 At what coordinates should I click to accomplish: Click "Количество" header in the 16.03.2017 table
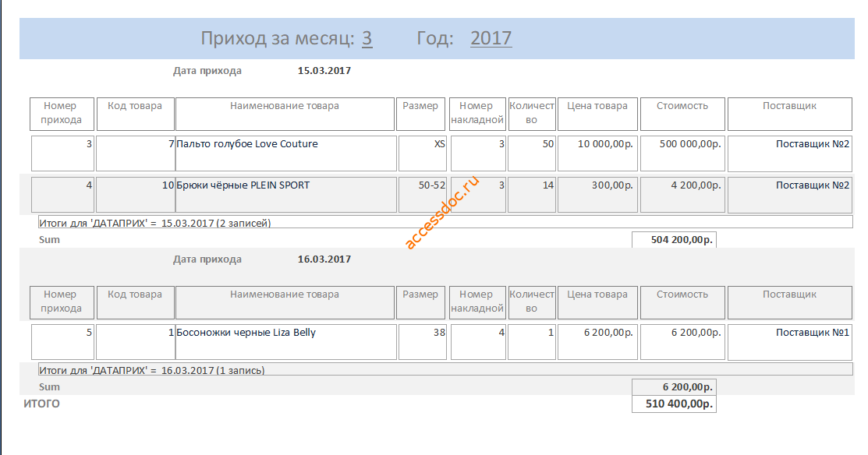[531, 302]
